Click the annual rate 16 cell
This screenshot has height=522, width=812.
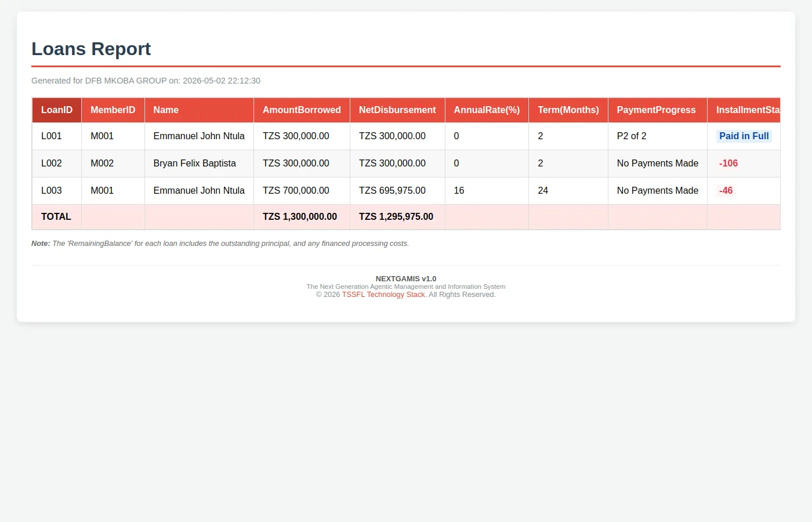coord(487,191)
